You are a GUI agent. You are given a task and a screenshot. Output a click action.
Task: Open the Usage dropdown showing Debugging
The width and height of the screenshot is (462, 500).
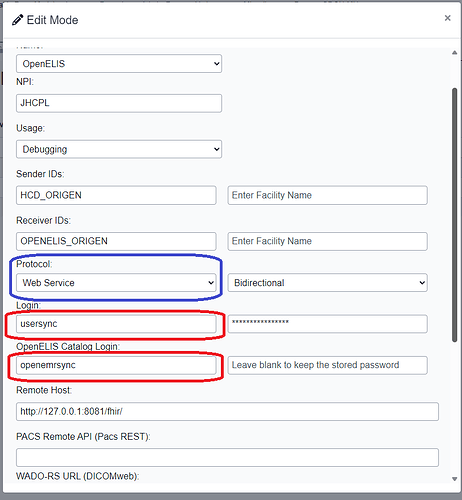pyautogui.click(x=119, y=149)
